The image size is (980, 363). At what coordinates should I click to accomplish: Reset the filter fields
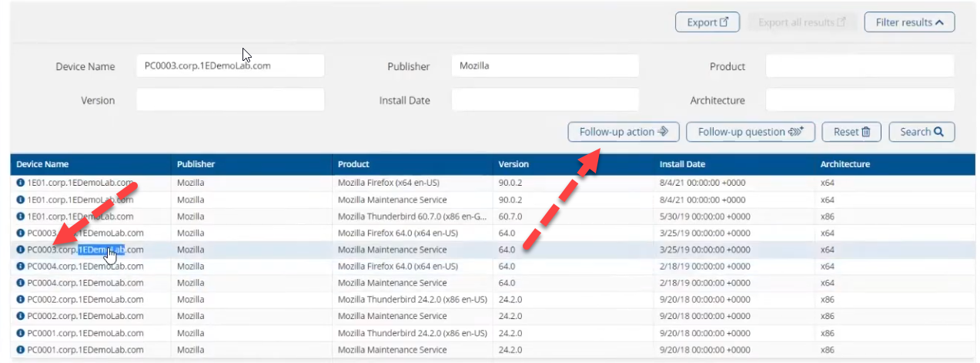coord(851,132)
